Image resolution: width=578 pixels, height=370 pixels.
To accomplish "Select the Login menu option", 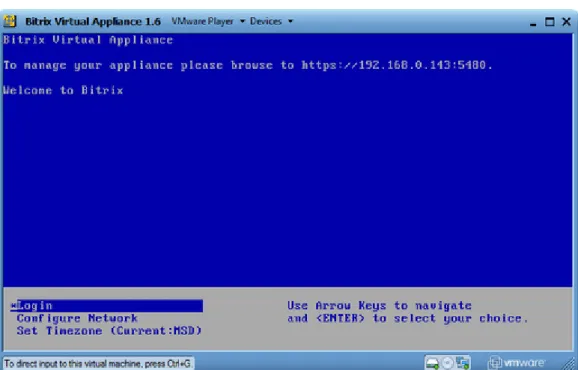I will 107,306.
